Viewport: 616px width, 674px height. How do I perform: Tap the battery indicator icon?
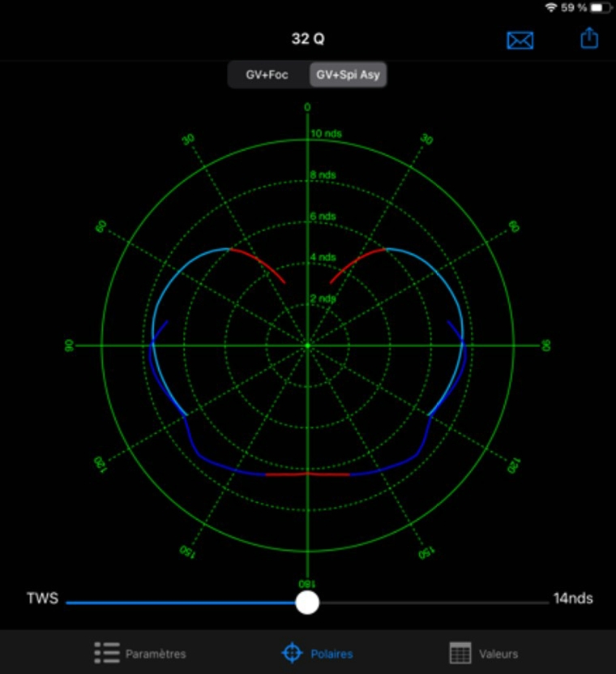(601, 7)
